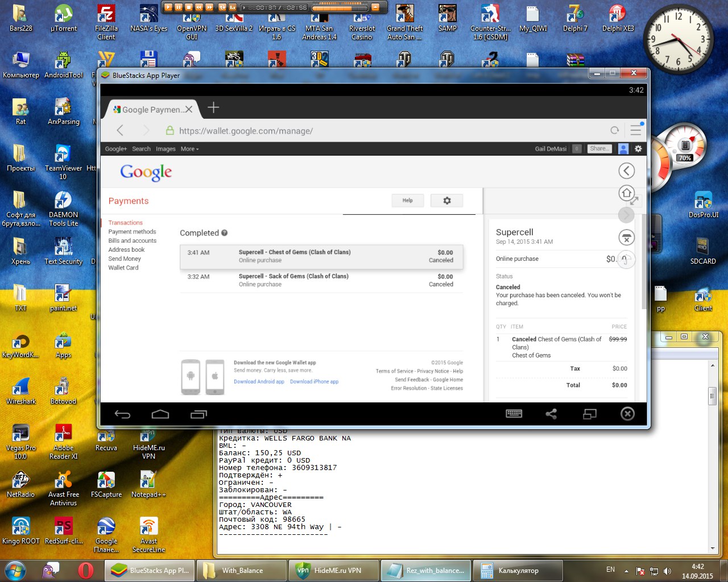The image size is (728, 582).
Task: Pause playback in the media player widget
Action: click(x=179, y=7)
